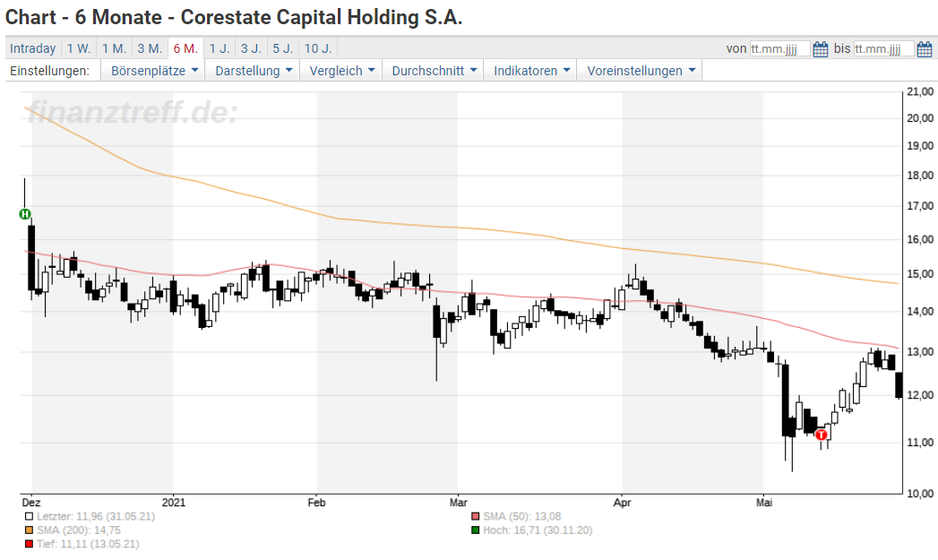
Task: Click the red Tief legend swatch
Action: point(29,544)
